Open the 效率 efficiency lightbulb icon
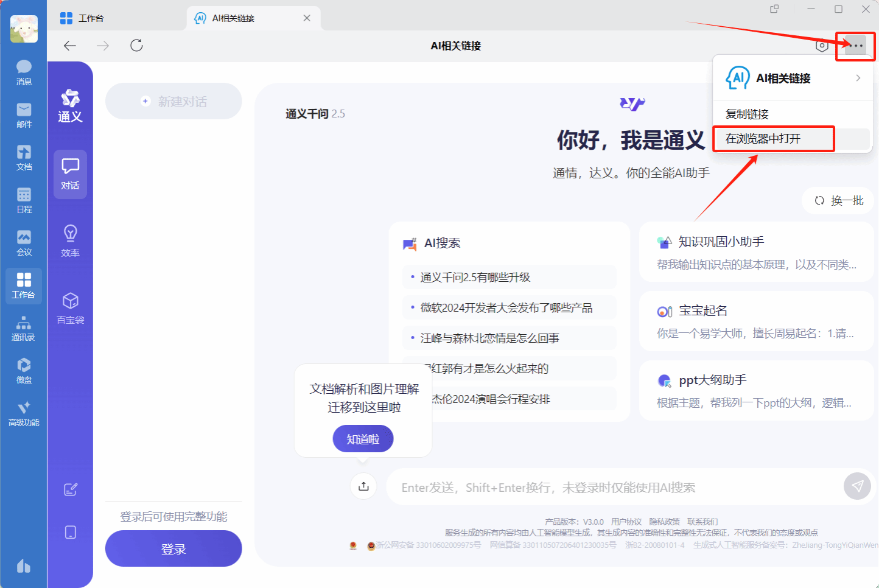This screenshot has height=588, width=879. 70,241
